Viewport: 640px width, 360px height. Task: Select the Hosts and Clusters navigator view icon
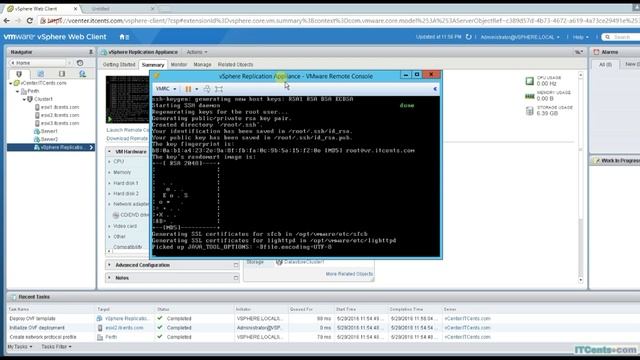click(19, 74)
